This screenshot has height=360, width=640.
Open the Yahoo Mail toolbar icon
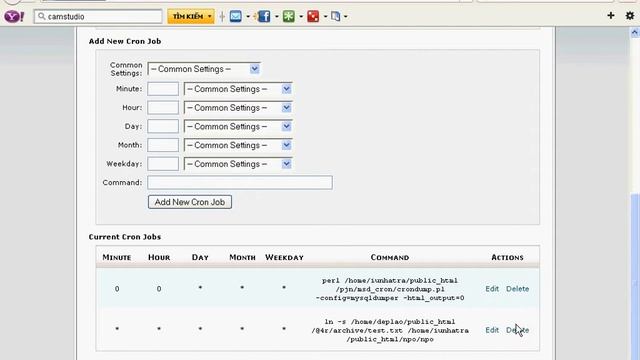236,16
